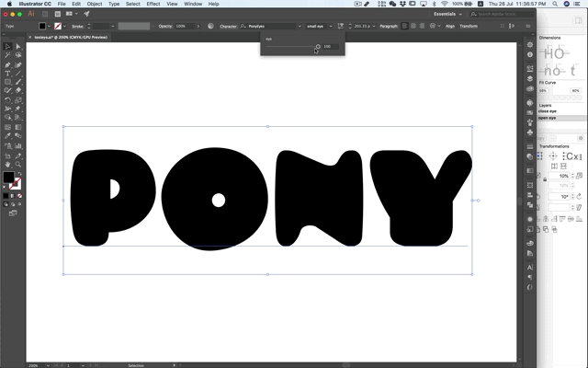Select the Direct Selection tool
588x368 pixels.
tap(18, 47)
